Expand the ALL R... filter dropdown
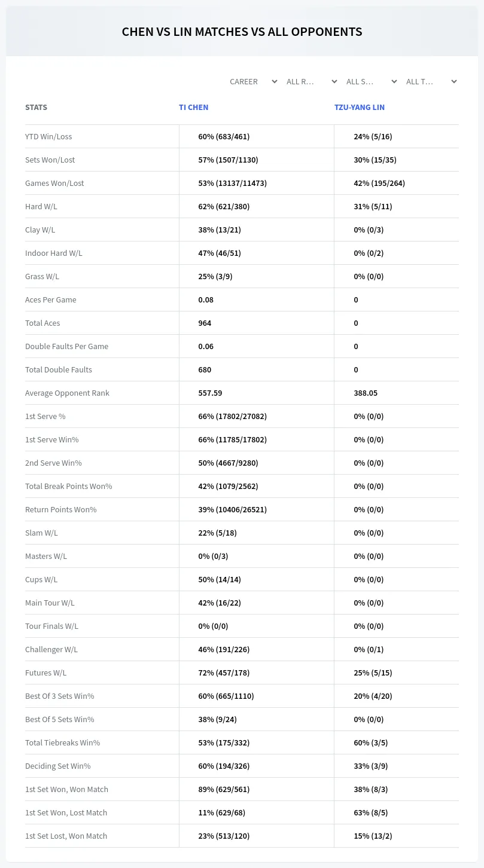This screenshot has height=868, width=484. coord(312,81)
